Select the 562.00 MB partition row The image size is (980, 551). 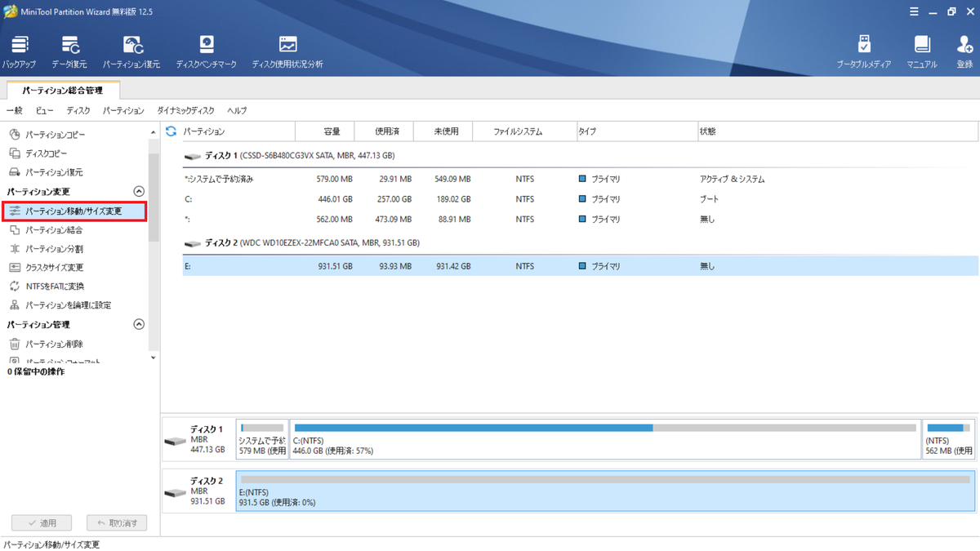click(x=580, y=220)
